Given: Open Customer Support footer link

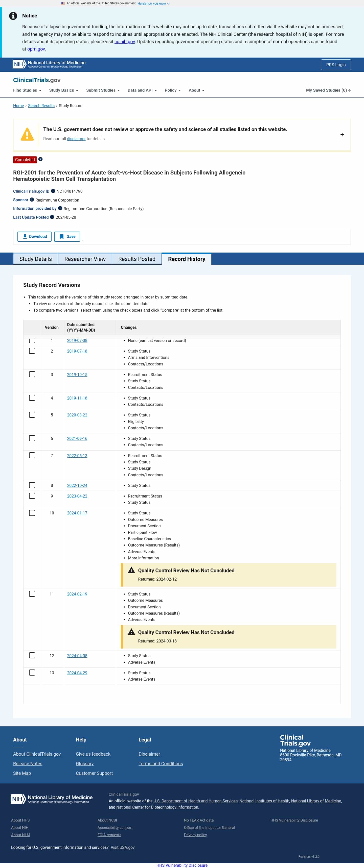Looking at the screenshot, I should 95,773.
